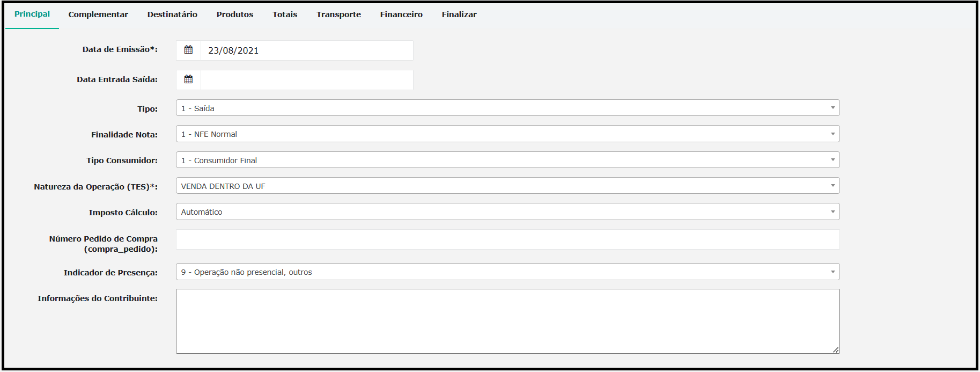Expand the Finalidade Nota dropdown
Image resolution: width=980 pixels, height=372 pixels.
coord(507,134)
